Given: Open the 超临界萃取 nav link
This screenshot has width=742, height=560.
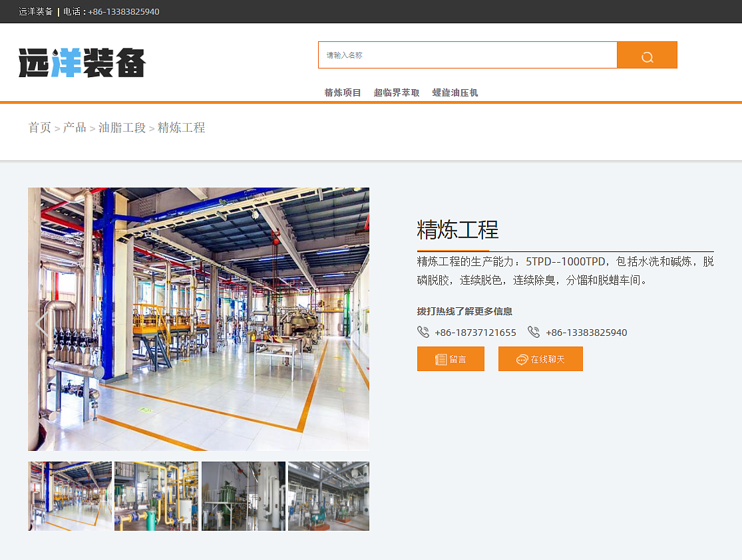Looking at the screenshot, I should point(397,92).
